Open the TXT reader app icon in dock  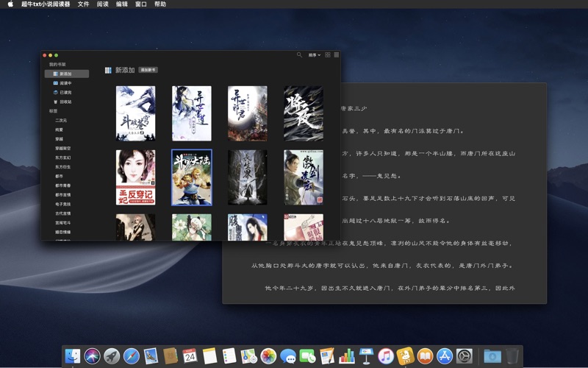click(x=406, y=356)
